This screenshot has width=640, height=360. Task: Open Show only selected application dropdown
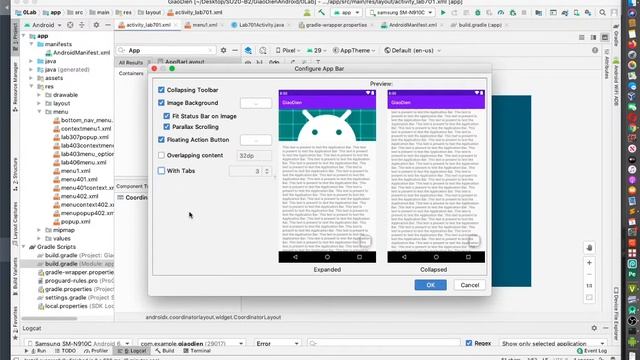click(553, 344)
